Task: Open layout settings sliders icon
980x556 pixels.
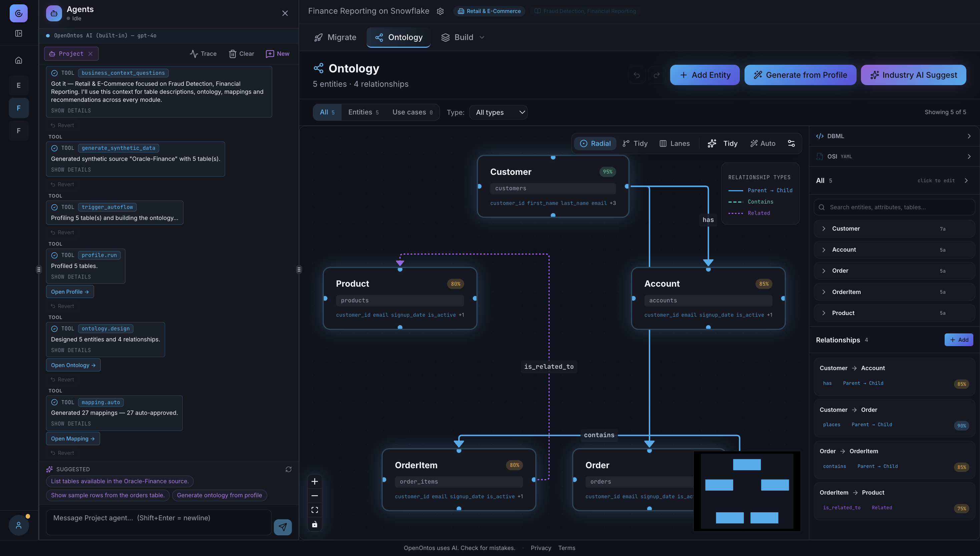Action: click(791, 144)
